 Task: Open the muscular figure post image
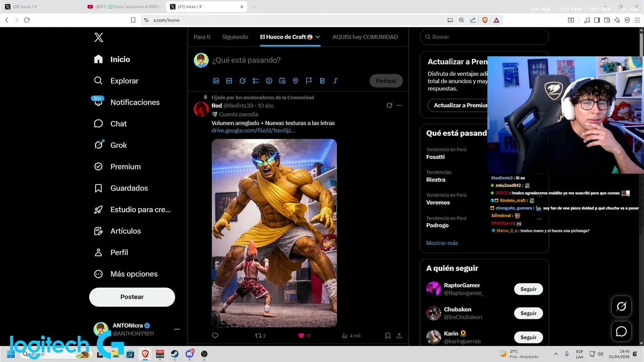click(x=274, y=233)
